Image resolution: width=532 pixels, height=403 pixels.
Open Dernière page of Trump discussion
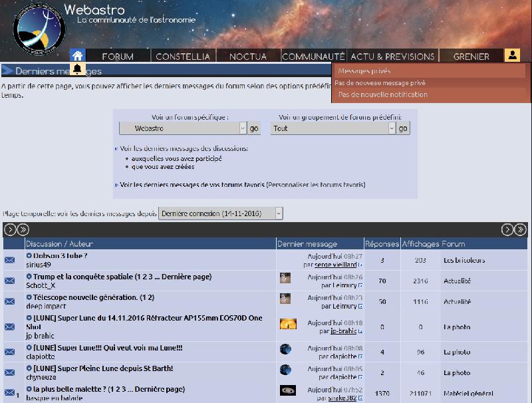coord(185,277)
